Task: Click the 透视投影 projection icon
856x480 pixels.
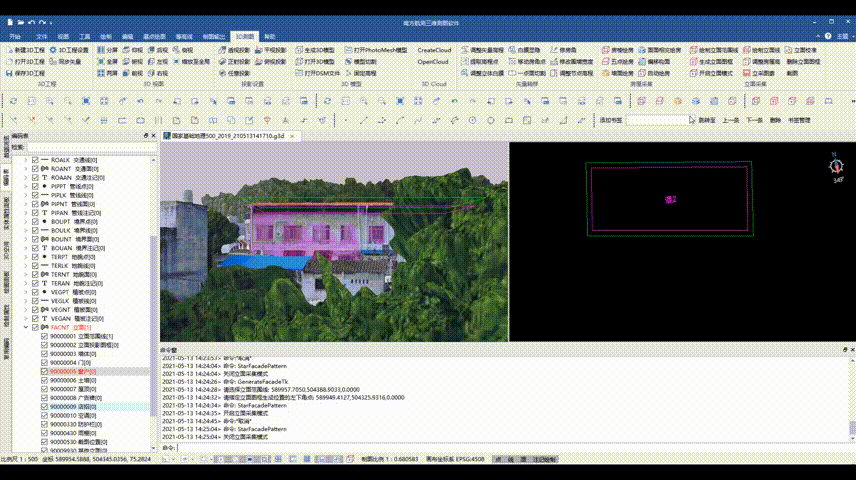Action: pos(224,50)
